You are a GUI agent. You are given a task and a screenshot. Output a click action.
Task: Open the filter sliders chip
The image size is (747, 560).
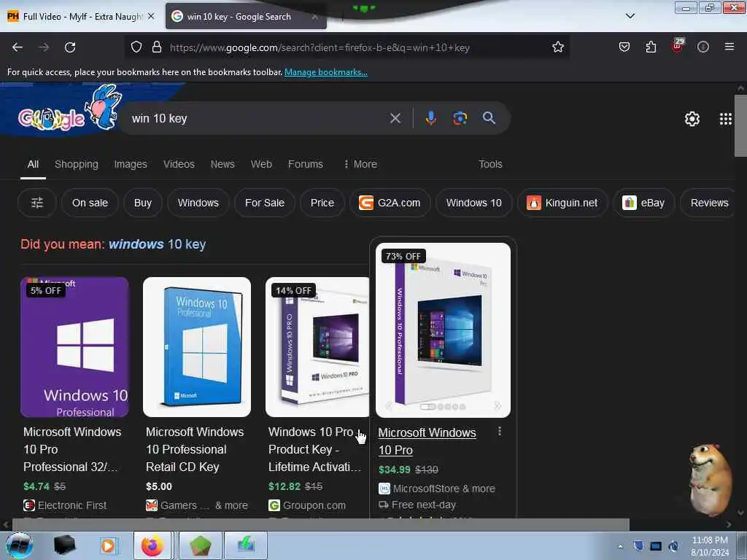click(37, 203)
